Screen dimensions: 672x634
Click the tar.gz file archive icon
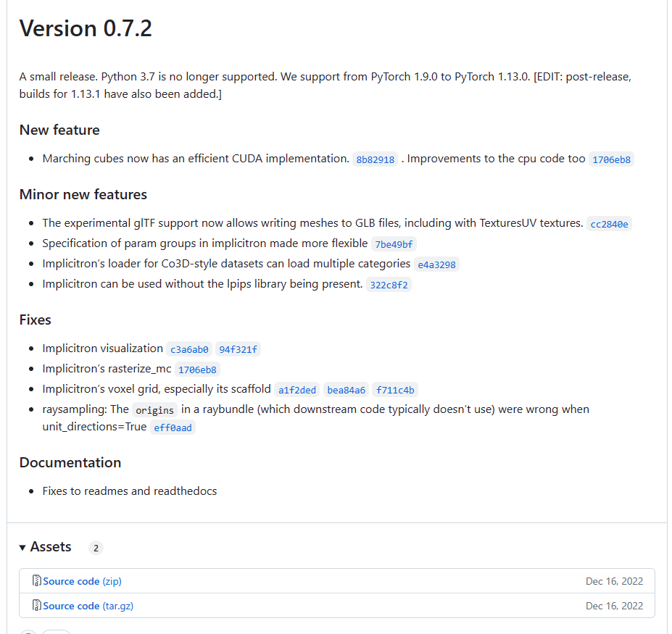coord(37,605)
